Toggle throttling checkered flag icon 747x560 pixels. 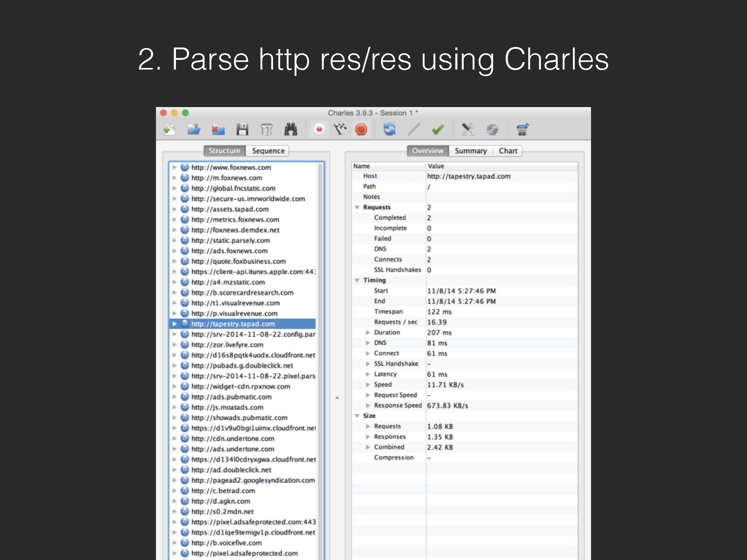pyautogui.click(x=340, y=129)
